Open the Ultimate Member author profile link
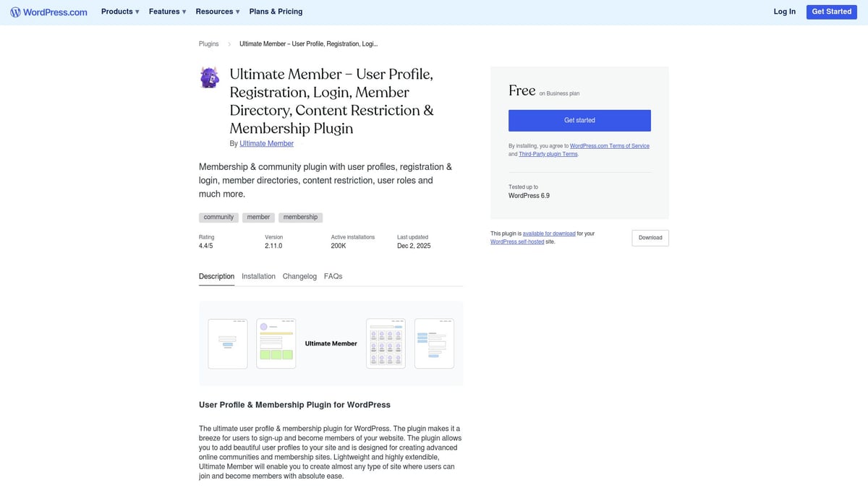The width and height of the screenshot is (868, 488). point(266,143)
